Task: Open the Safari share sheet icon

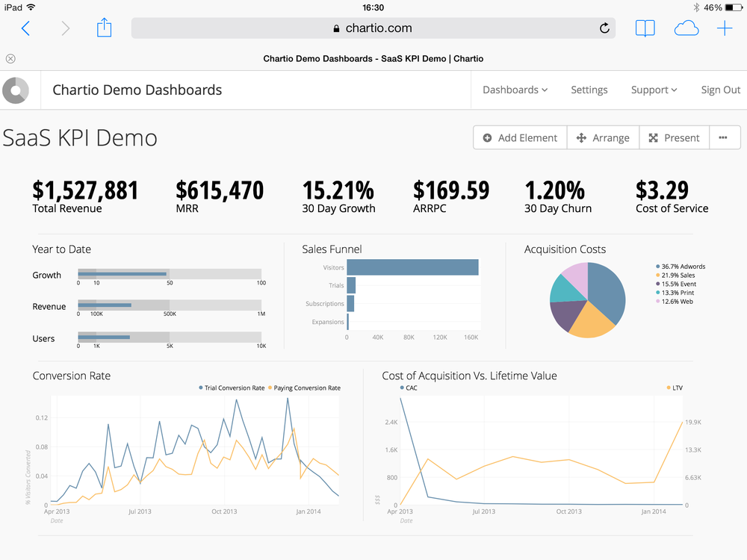Action: pyautogui.click(x=104, y=28)
